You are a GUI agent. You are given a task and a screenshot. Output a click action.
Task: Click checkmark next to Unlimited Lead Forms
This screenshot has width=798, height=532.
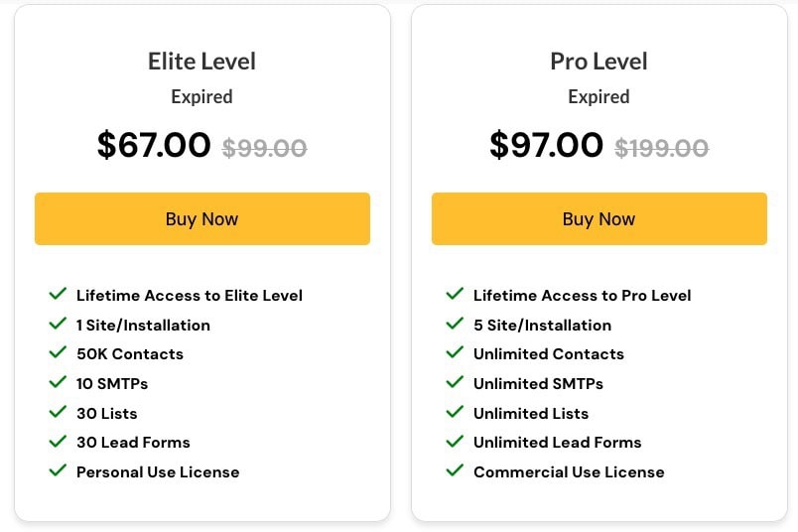pos(455,441)
